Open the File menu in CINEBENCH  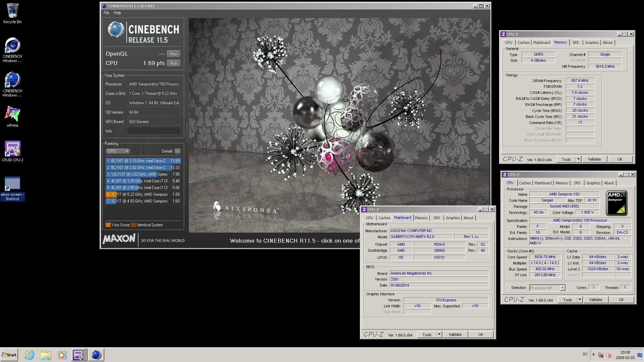pyautogui.click(x=106, y=13)
